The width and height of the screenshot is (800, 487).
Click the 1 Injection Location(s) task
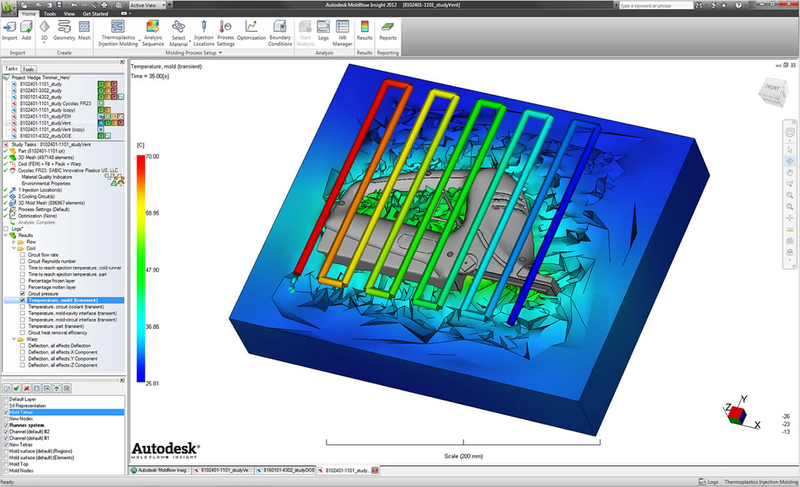coord(40,190)
